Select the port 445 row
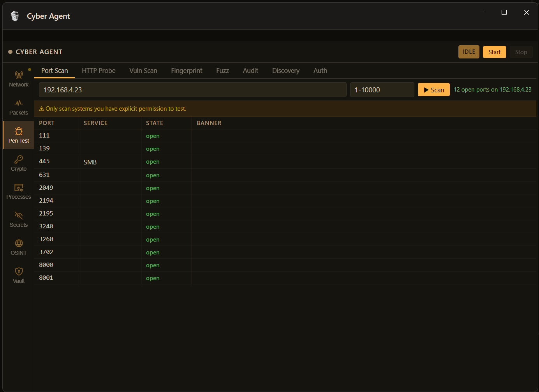539x392 pixels. (x=285, y=162)
